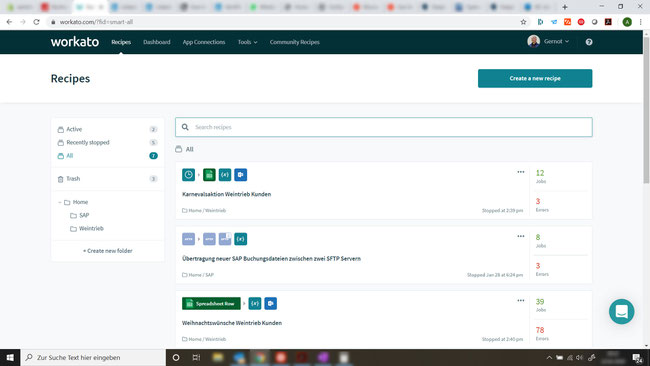Open the help question mark icon
The width and height of the screenshot is (650, 366).
[589, 42]
